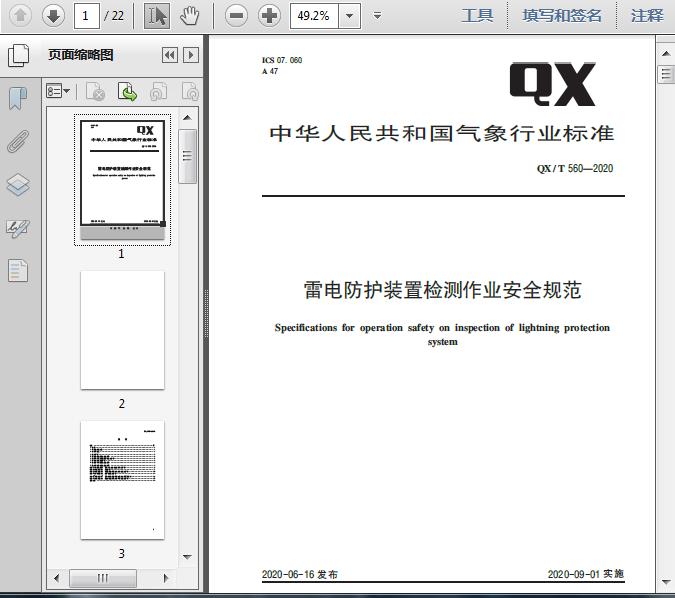Click the 49.2% zoom value field
Image resolution: width=675 pixels, height=598 pixels.
314,16
